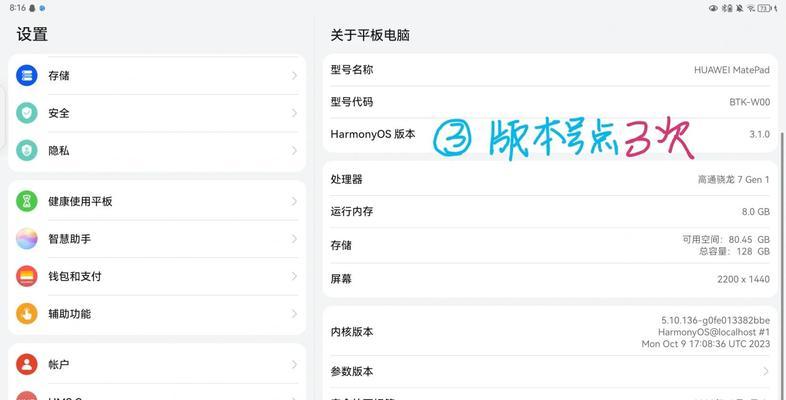The image size is (786, 400).
Task: Click Mon Oct 9 17:08:36 UTC 2023
Action: (x=706, y=344)
